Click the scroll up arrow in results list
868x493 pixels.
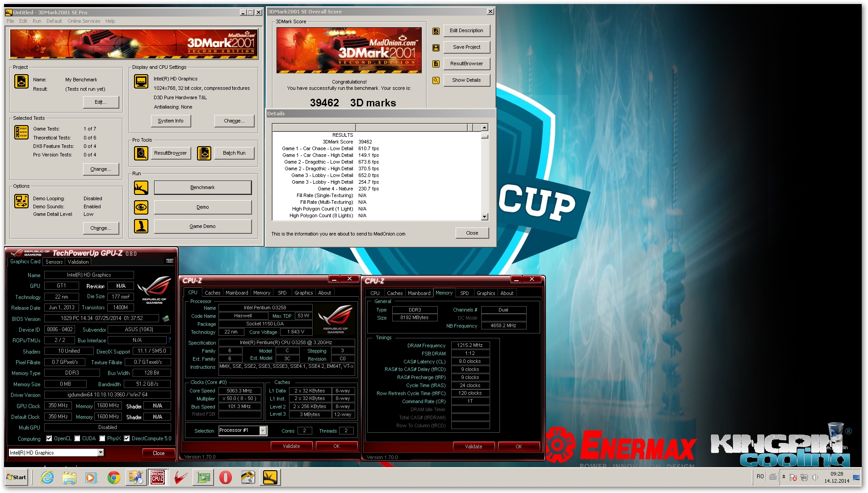tap(485, 127)
